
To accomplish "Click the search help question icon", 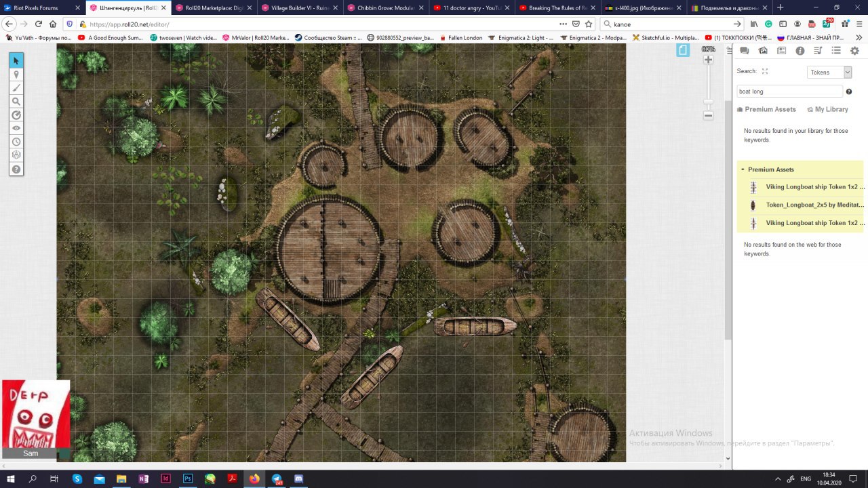I will (x=849, y=91).
